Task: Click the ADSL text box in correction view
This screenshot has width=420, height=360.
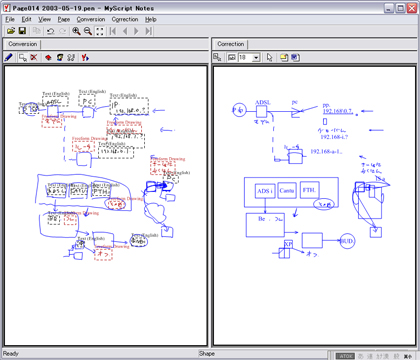Action: 262,103
